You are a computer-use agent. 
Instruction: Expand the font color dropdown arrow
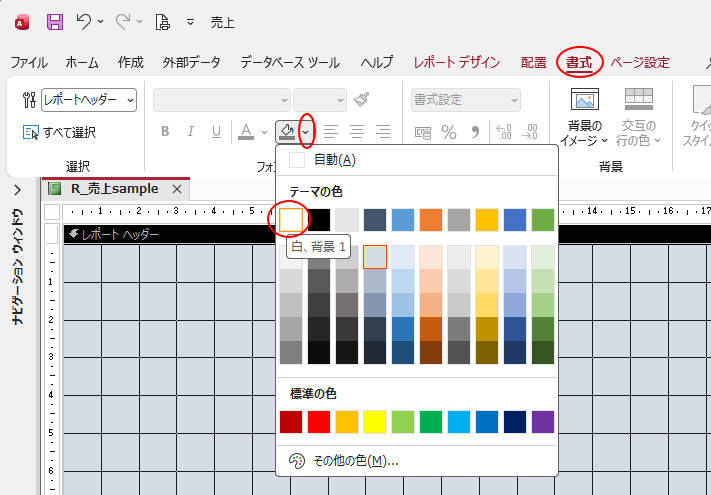264,132
